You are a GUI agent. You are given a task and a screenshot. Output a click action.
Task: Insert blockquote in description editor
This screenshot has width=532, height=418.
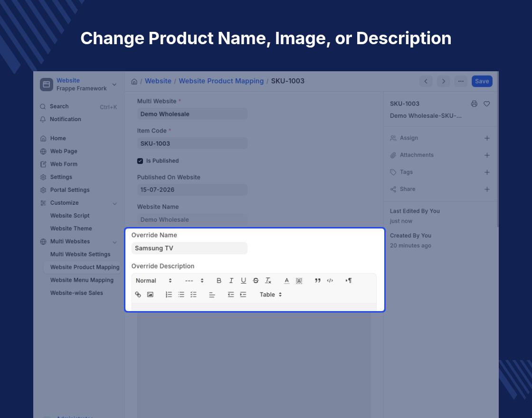[x=318, y=281]
